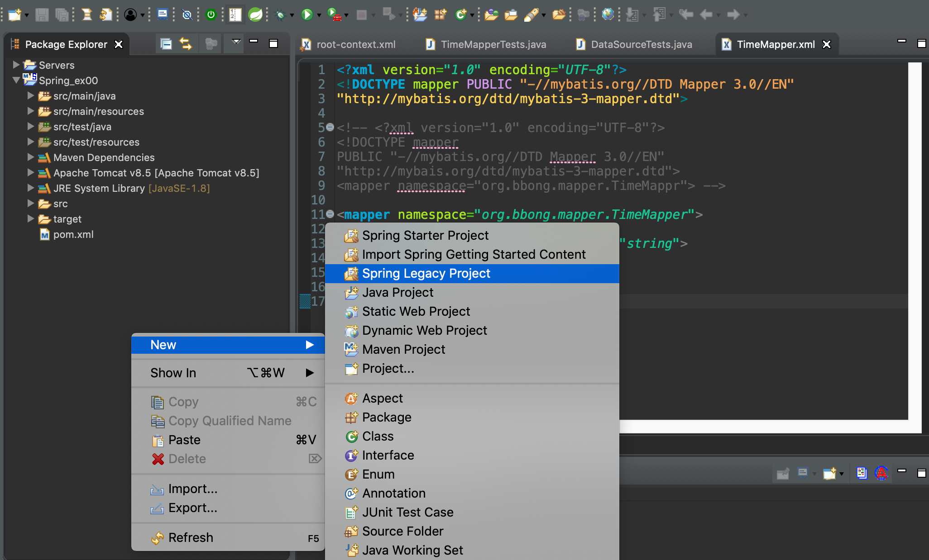Toggle fold marker on the mapper namespace line
929x560 pixels.
(330, 214)
